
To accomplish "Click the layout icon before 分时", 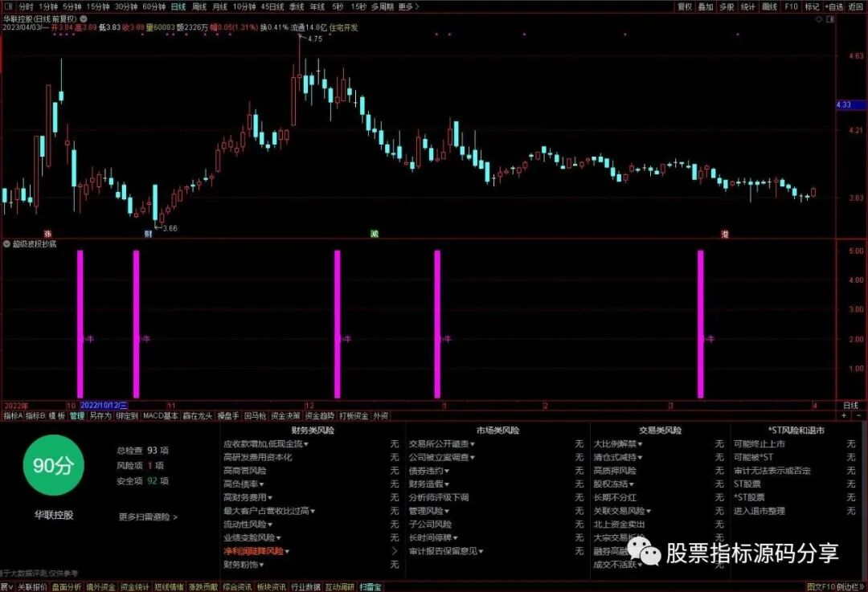I will [8, 6].
